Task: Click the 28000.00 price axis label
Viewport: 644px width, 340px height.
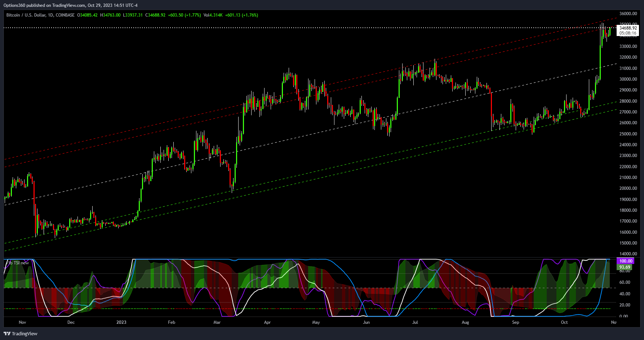Action: [628, 101]
